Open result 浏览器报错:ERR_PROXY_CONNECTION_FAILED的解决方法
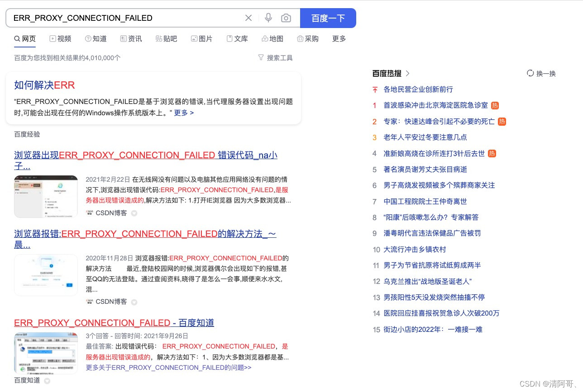 click(x=145, y=240)
